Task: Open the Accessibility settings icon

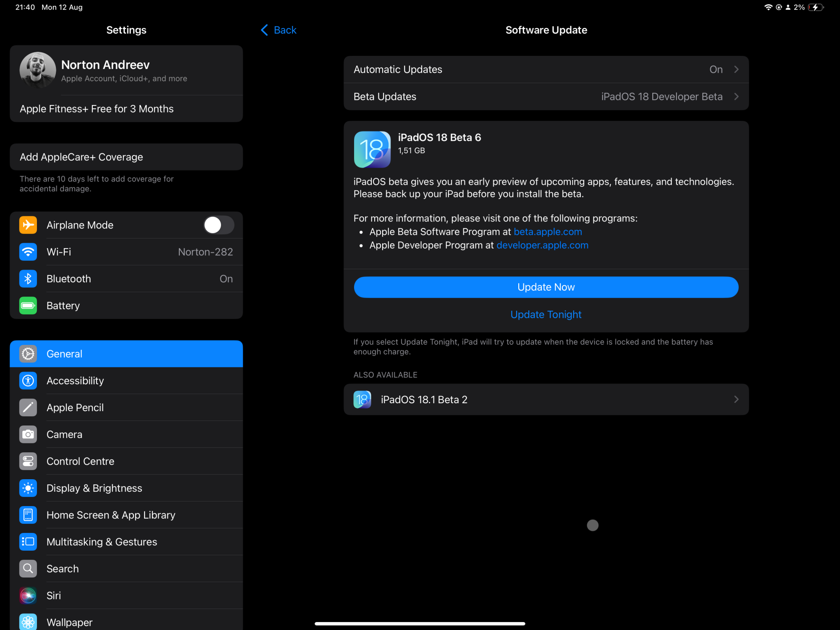Action: click(28, 381)
